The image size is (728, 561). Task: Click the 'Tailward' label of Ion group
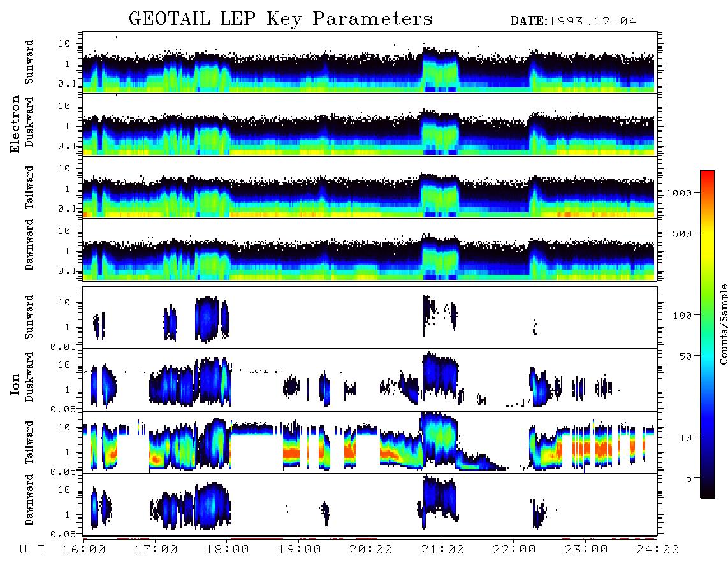coord(29,442)
